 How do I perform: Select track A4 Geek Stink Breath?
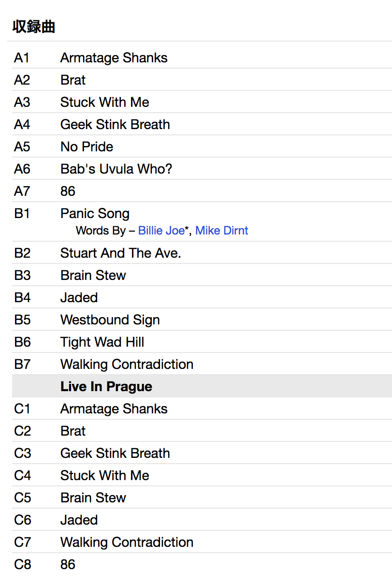[115, 125]
